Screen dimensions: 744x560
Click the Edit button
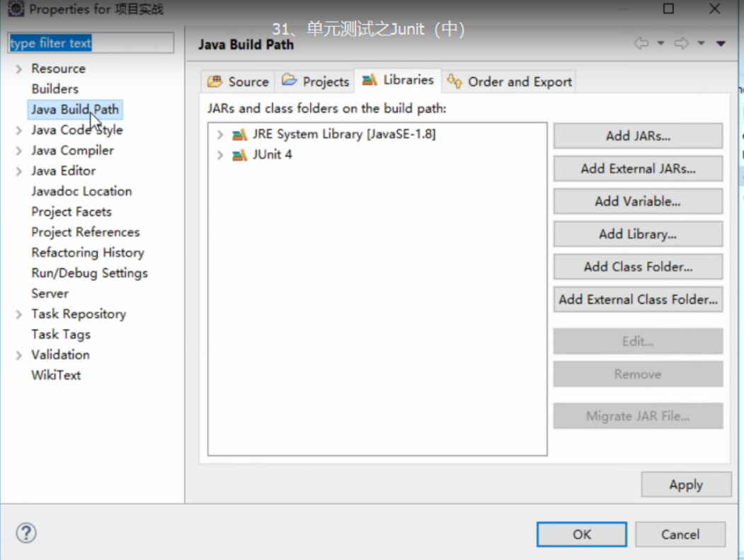(x=638, y=342)
